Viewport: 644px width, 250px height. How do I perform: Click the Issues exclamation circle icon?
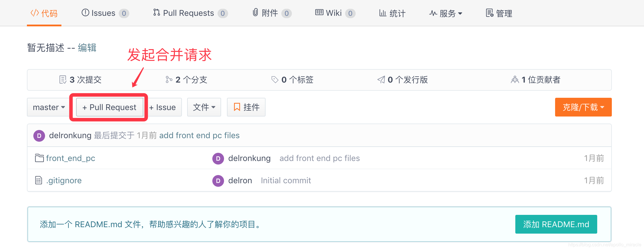[x=85, y=13]
